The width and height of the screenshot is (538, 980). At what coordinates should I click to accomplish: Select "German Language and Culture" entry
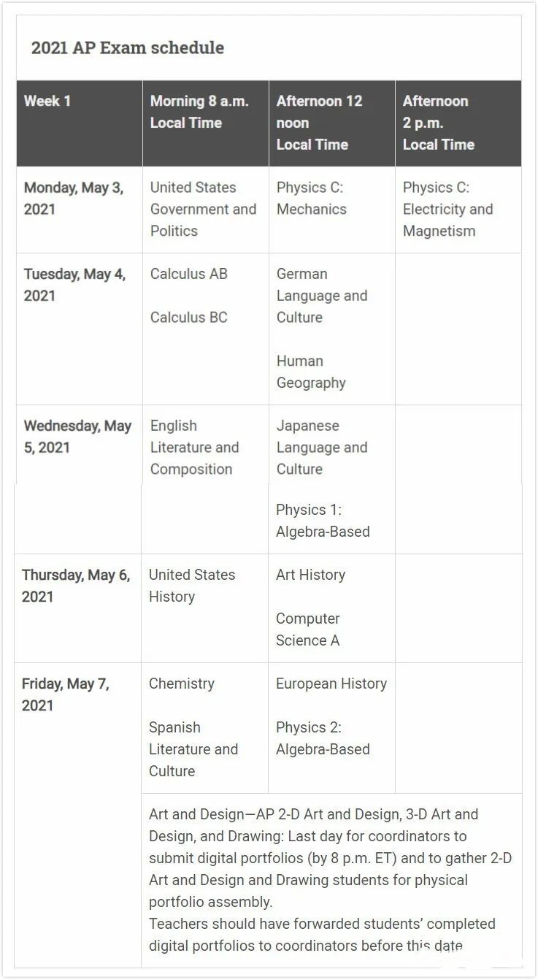[x=321, y=296]
